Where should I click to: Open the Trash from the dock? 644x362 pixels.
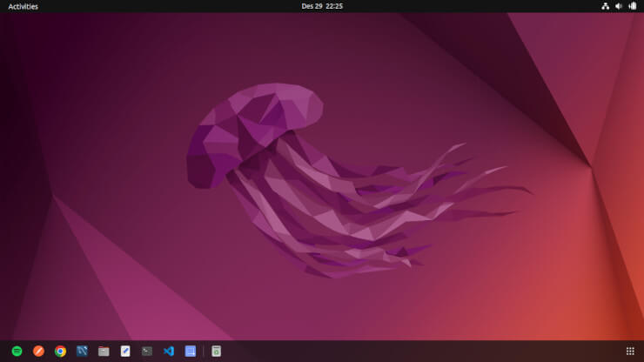(x=216, y=351)
